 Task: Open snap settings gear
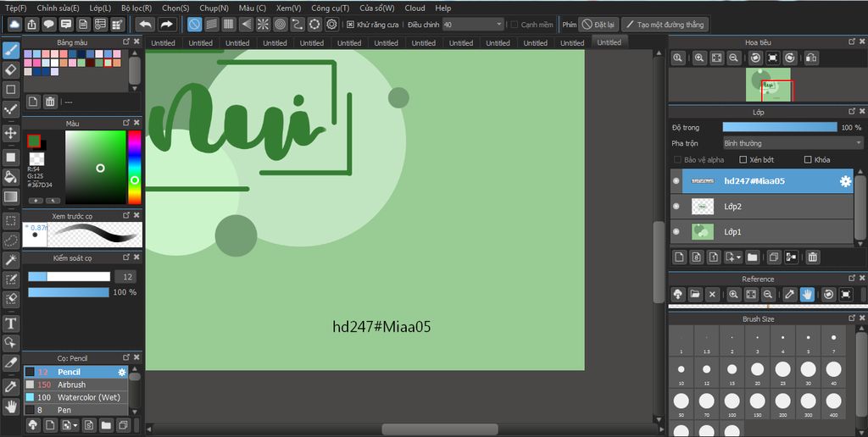332,25
